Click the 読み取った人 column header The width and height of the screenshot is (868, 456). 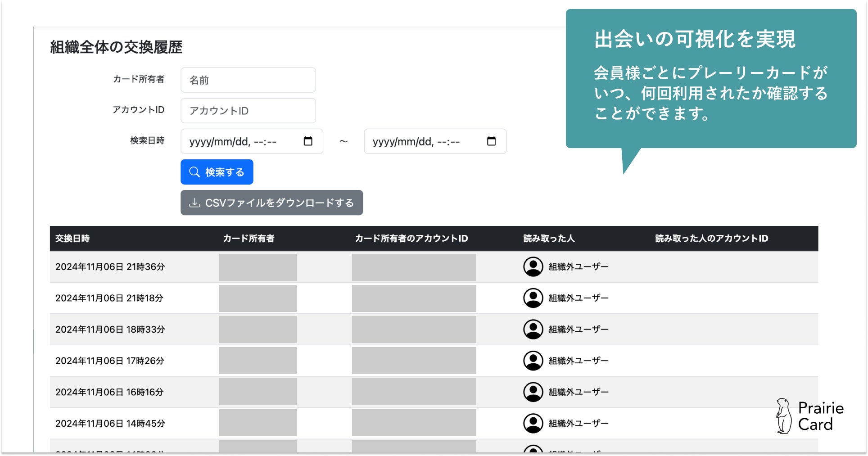coord(549,239)
